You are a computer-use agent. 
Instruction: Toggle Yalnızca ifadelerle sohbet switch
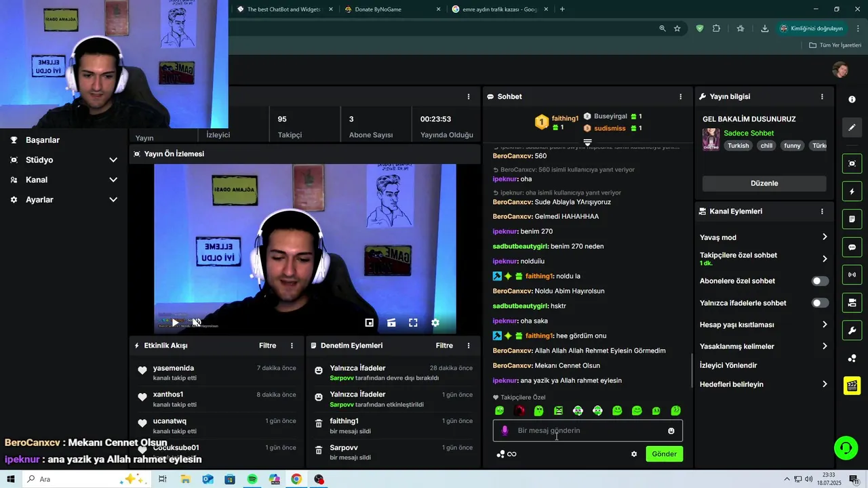tap(820, 303)
